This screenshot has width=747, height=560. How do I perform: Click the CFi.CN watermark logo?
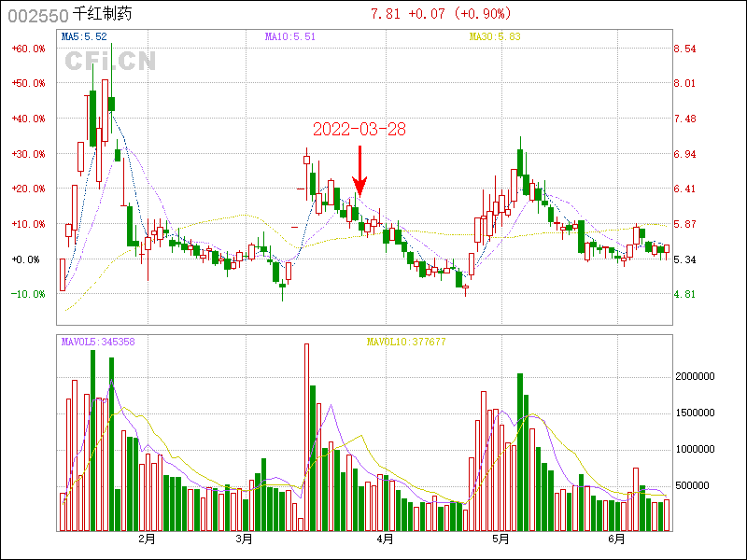[x=109, y=62]
